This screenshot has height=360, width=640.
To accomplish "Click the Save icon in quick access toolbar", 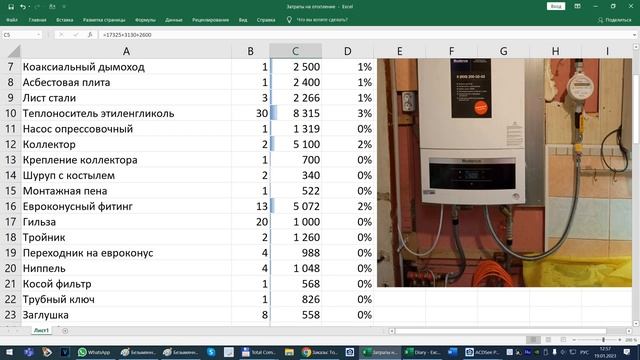I will [11, 7].
